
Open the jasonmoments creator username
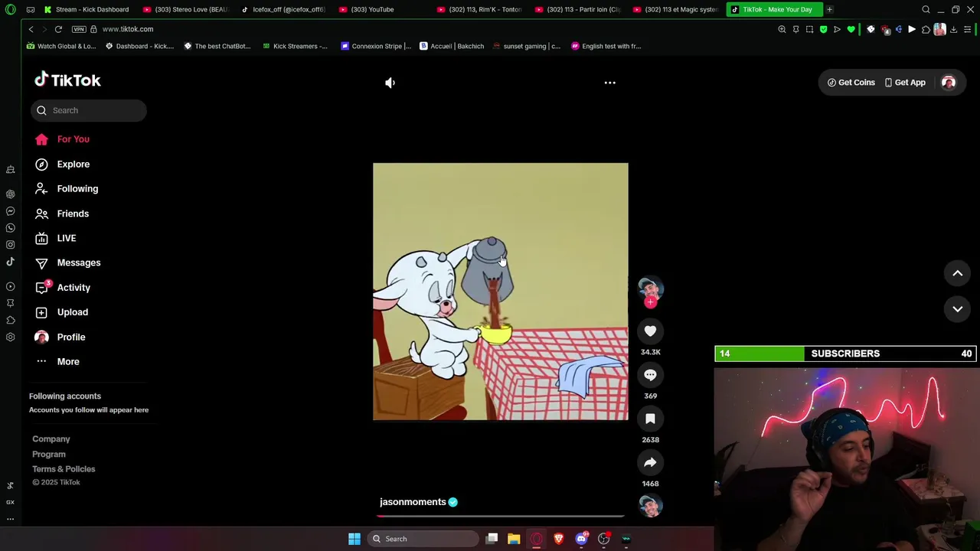coord(413,502)
